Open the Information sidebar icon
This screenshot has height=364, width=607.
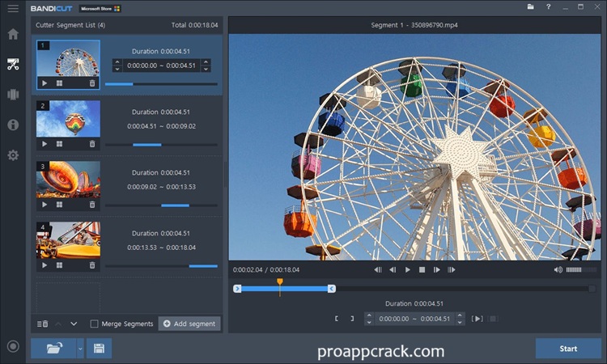(13, 125)
